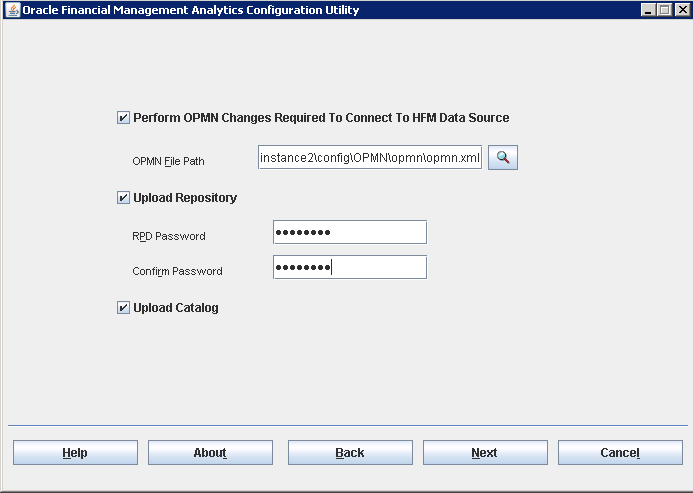Click the Confirm Password label
Viewport: 693px width, 493px height.
point(177,271)
